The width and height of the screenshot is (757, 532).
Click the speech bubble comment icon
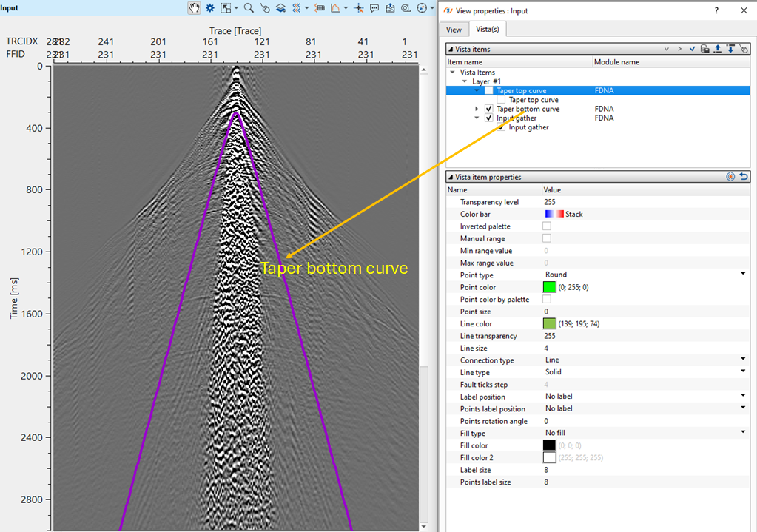[374, 7]
